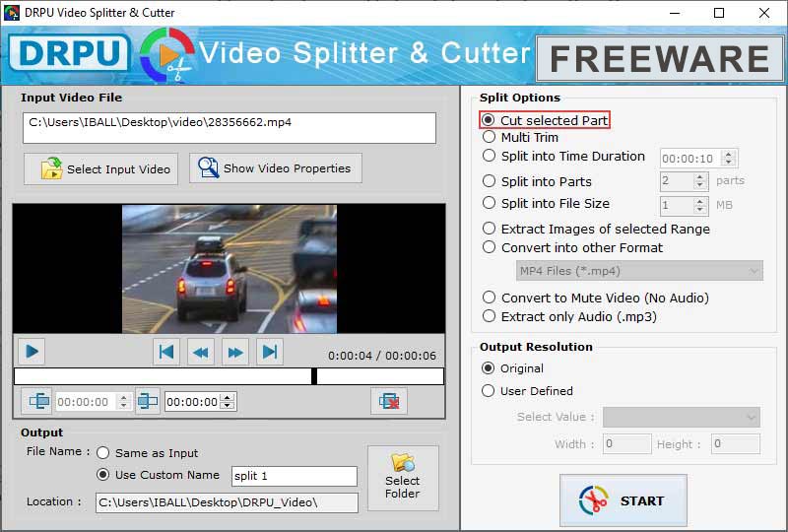Select Split into Time Duration
The width and height of the screenshot is (788, 532).
pos(563,157)
